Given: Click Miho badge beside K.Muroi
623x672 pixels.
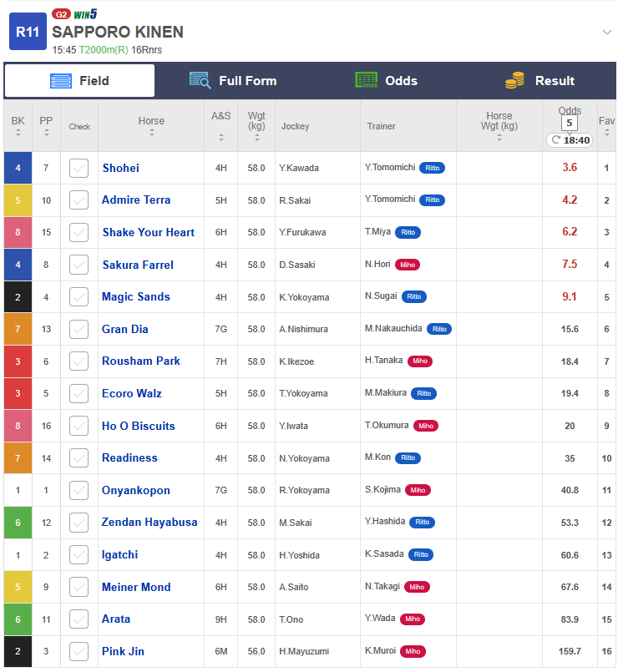Looking at the screenshot, I should (413, 651).
